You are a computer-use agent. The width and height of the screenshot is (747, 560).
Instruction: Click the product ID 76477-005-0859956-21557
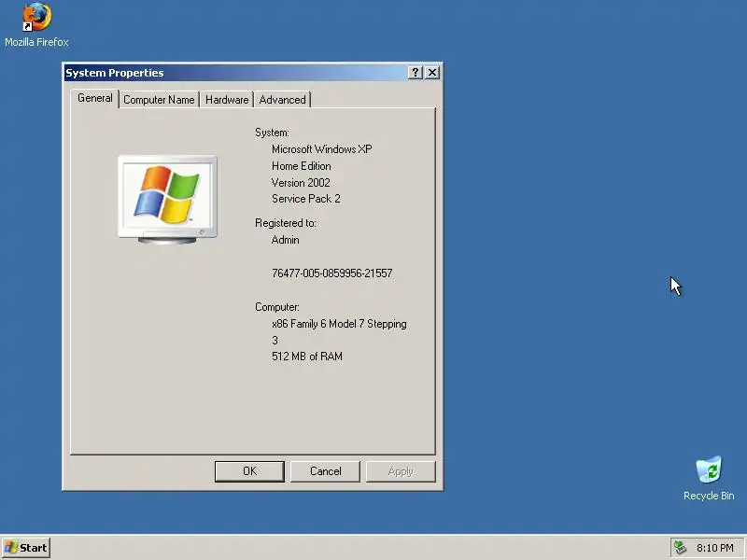[x=332, y=273]
